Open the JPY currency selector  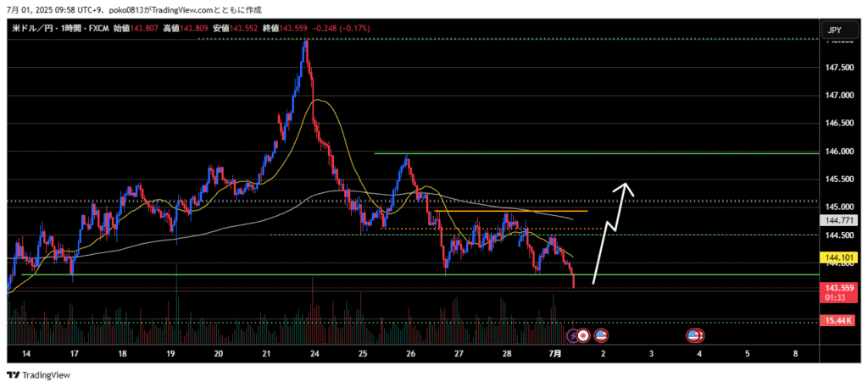pyautogui.click(x=834, y=30)
